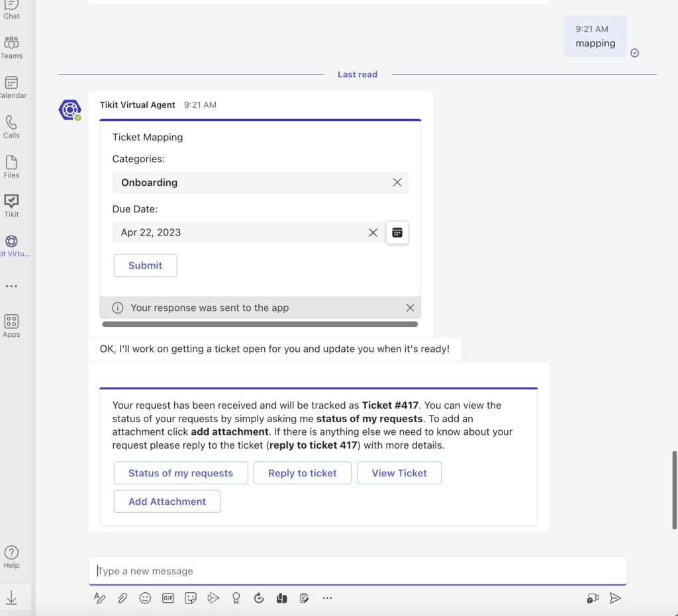Show more apps via ellipsis in sidebar

pyautogui.click(x=11, y=286)
